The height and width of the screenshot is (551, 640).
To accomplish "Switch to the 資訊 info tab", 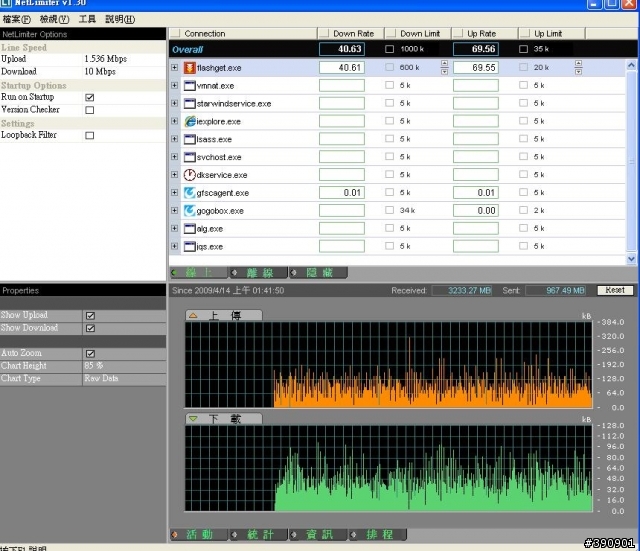I will [x=318, y=534].
